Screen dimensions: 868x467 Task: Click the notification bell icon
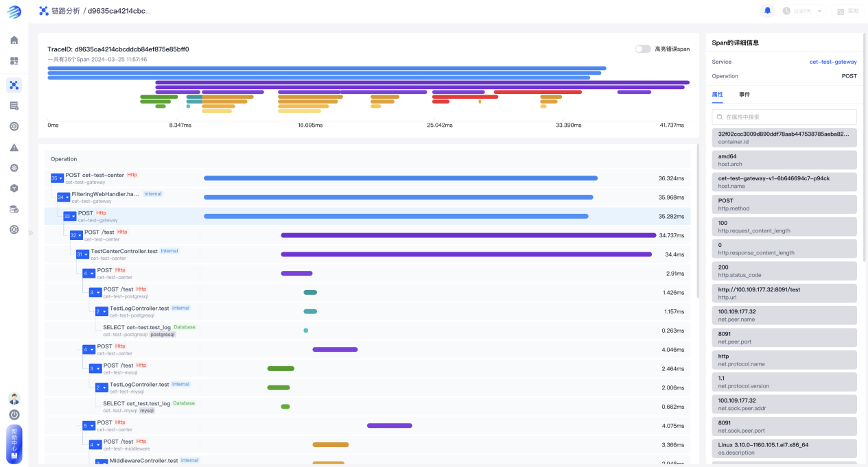click(767, 11)
